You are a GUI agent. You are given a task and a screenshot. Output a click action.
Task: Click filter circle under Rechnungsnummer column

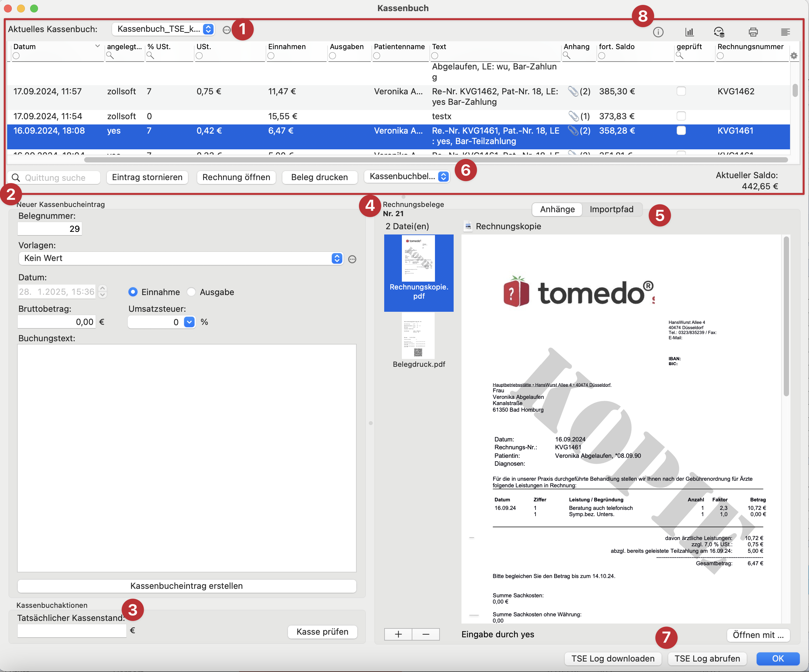point(720,56)
